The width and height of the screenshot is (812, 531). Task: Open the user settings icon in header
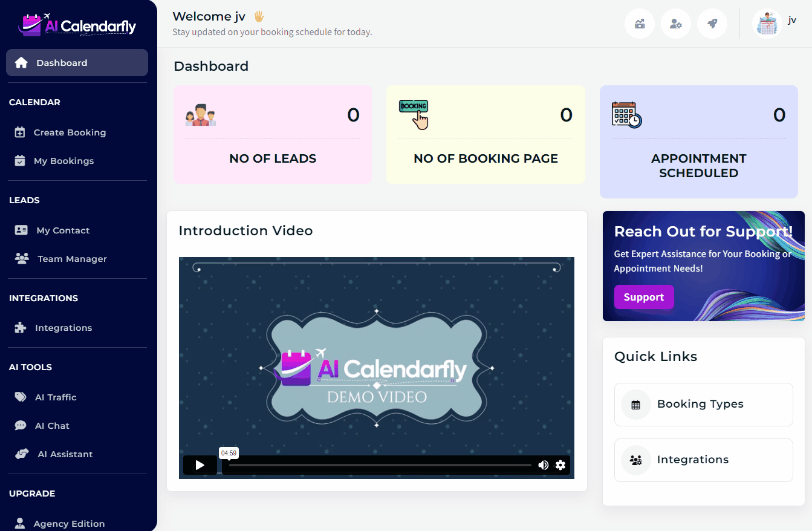point(676,24)
